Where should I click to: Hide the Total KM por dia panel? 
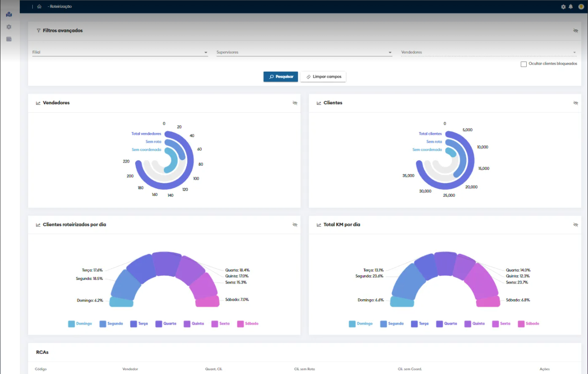tap(575, 225)
